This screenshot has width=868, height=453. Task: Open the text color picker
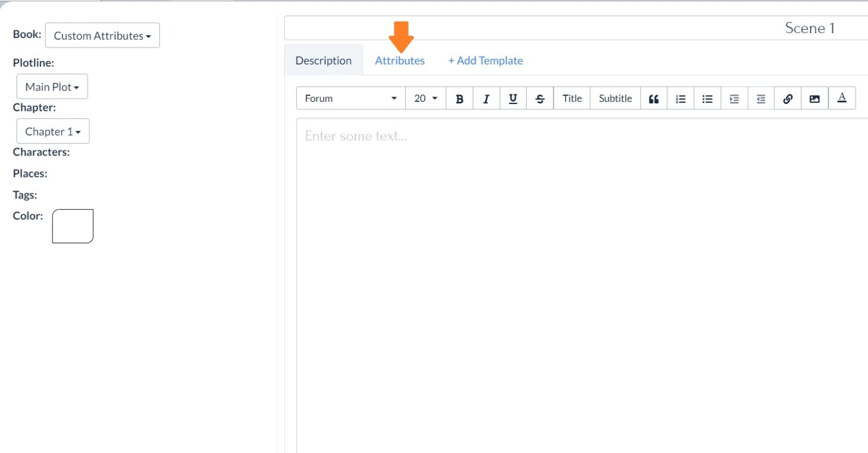(x=841, y=98)
